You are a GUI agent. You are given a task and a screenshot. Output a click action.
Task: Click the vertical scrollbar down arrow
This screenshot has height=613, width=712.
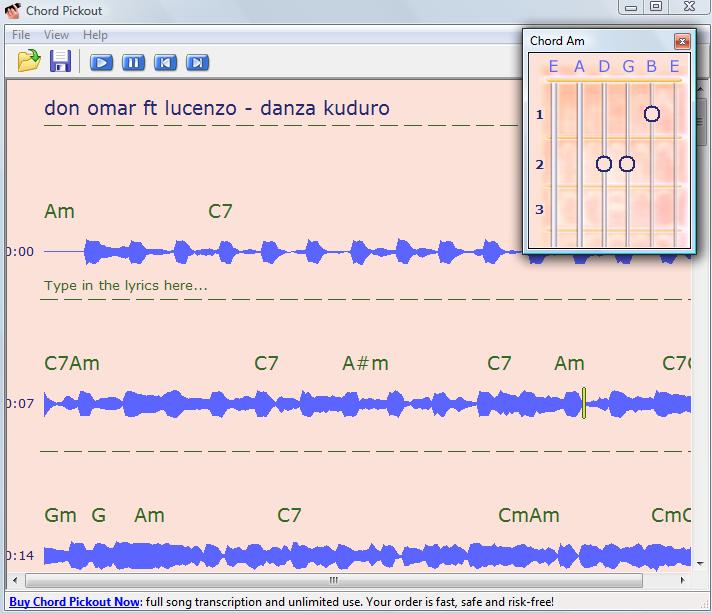(x=700, y=564)
